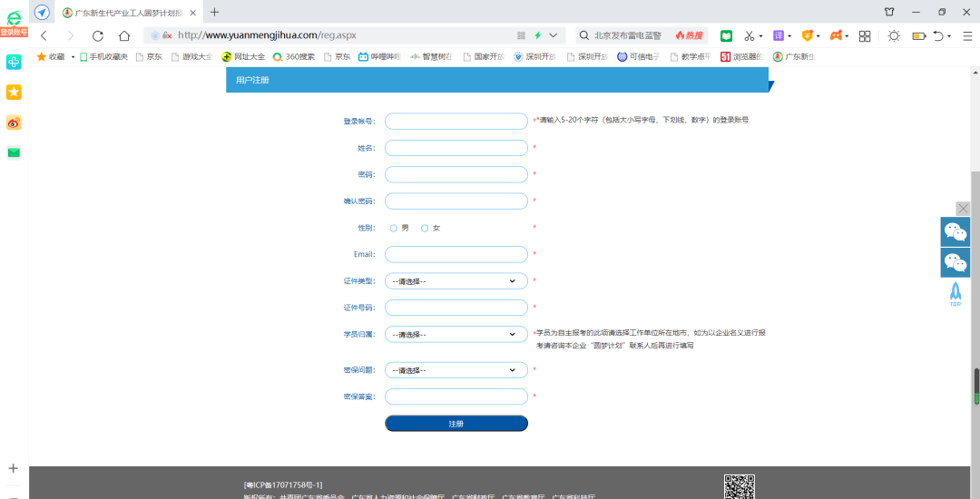Click the purple translate icon
The height and width of the screenshot is (499, 980).
point(779,35)
